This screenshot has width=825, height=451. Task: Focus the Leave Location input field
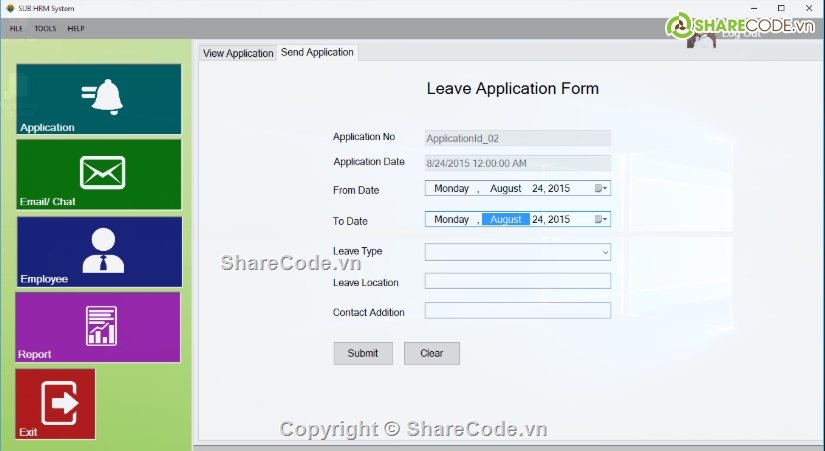click(518, 280)
